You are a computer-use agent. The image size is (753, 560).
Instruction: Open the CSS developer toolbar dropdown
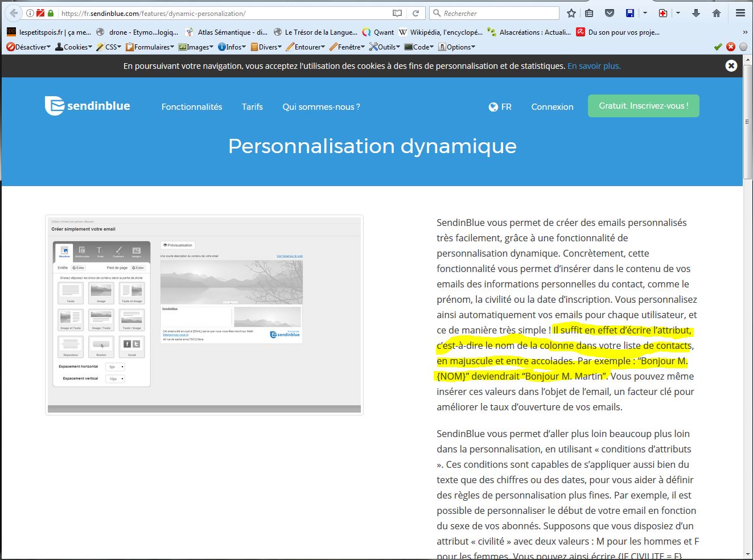[109, 47]
